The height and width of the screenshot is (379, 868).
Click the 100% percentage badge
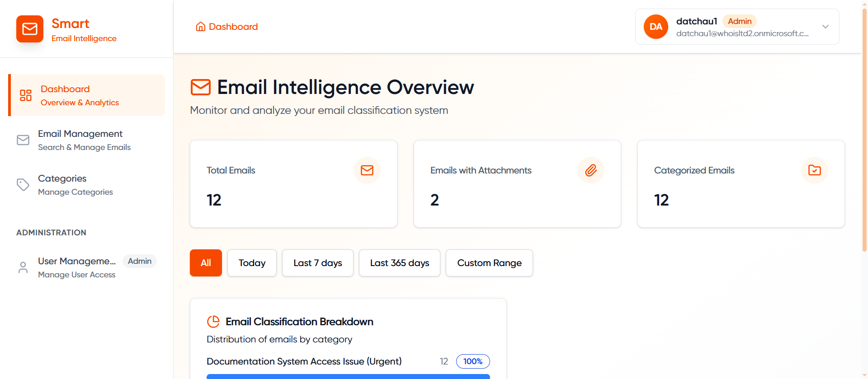(x=472, y=361)
